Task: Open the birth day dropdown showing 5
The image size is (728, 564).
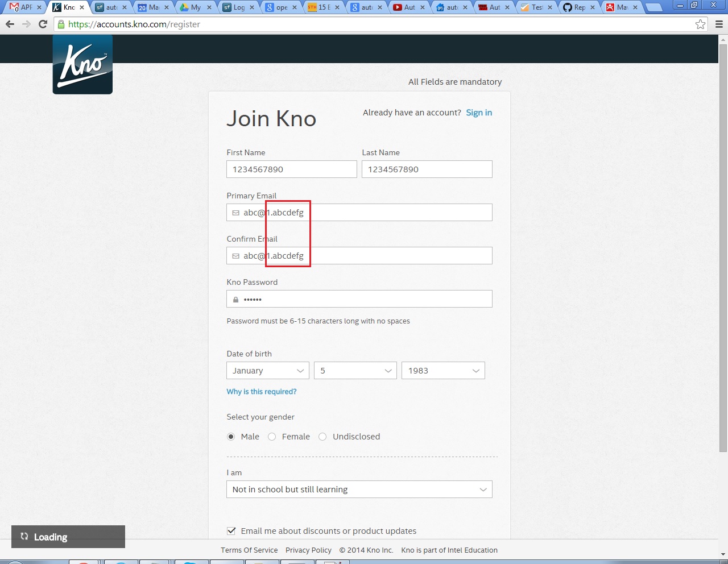Action: coord(355,371)
